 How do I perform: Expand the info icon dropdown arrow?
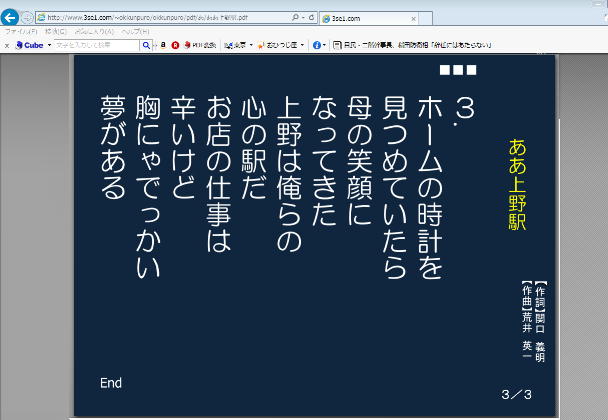point(324,45)
